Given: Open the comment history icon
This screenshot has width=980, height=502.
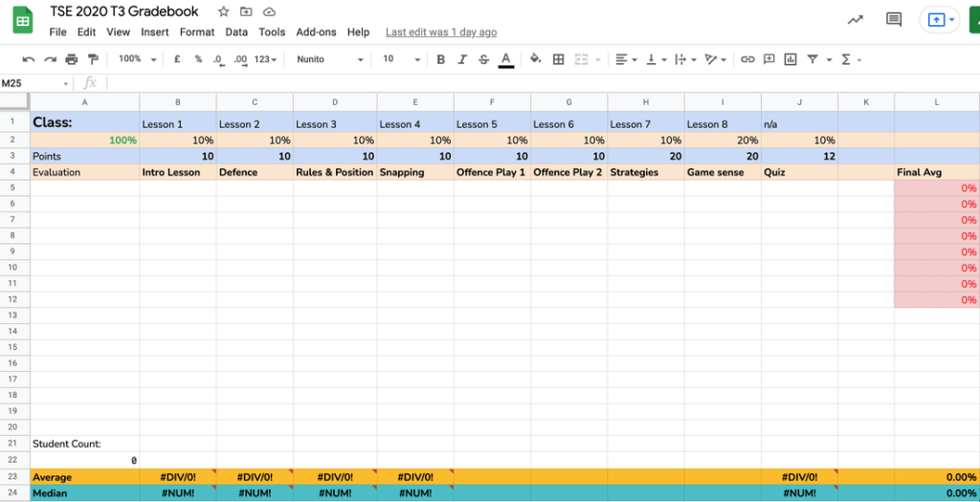Looking at the screenshot, I should click(894, 20).
